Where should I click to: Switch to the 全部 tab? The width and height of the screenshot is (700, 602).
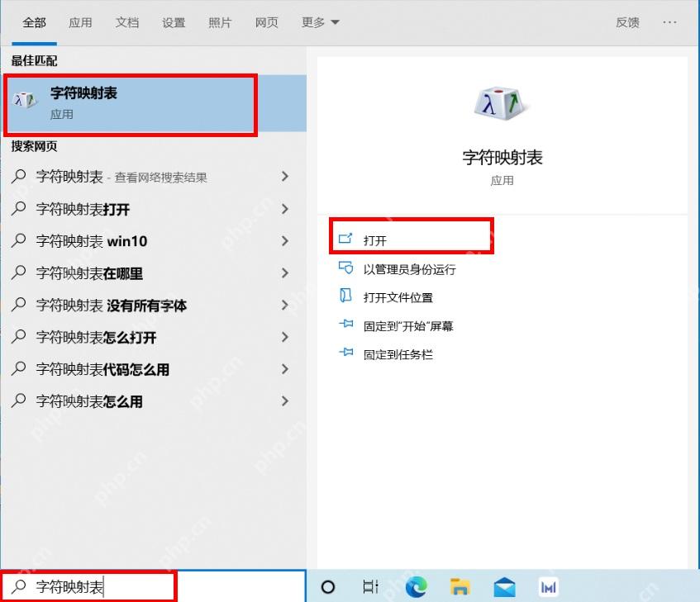35,22
